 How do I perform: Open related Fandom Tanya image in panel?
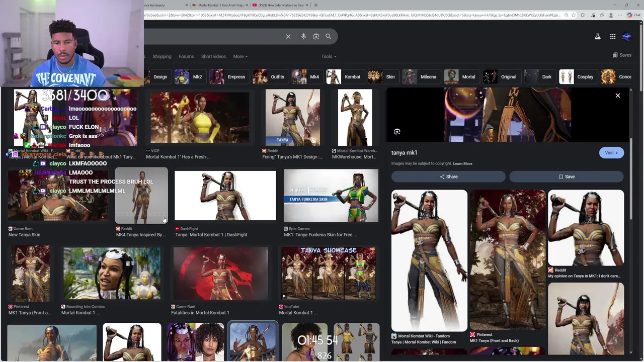pyautogui.click(x=429, y=260)
